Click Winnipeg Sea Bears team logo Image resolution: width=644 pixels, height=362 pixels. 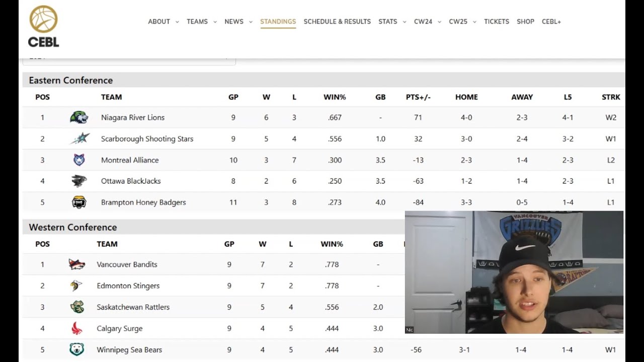tap(76, 349)
